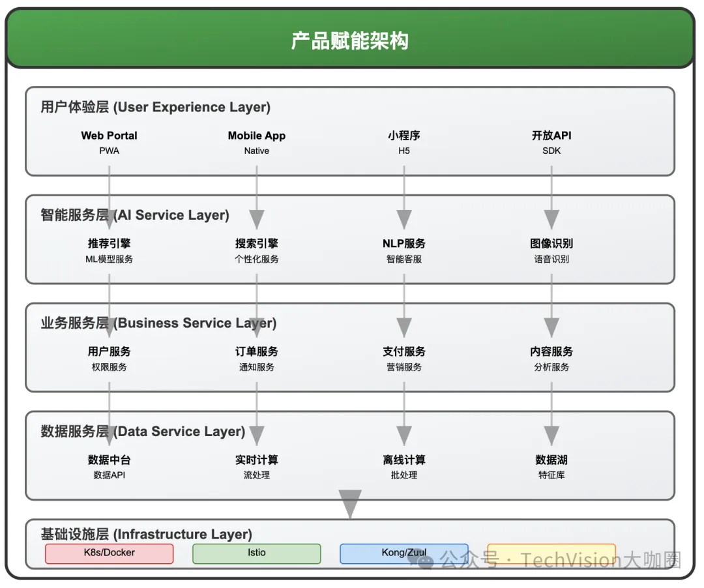
Task: Open the NLP服务 智能客服 node
Action: [x=403, y=251]
